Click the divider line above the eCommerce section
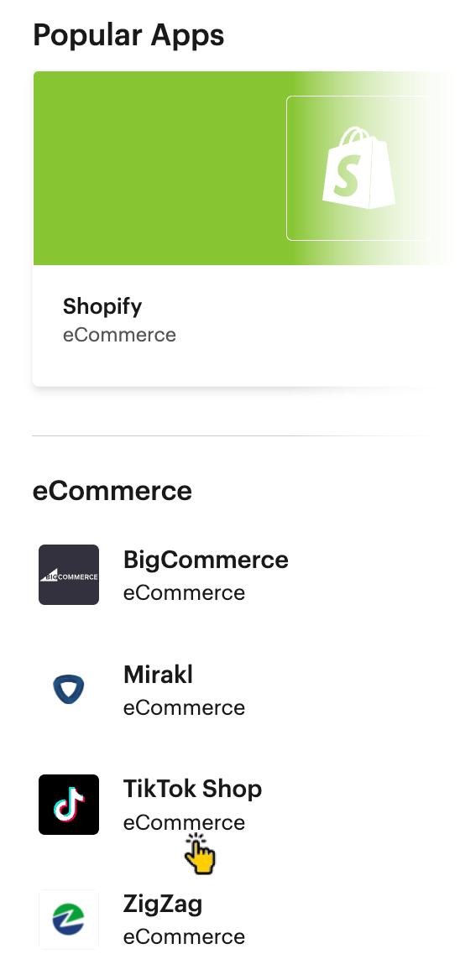This screenshot has width=460, height=980. pos(233,435)
